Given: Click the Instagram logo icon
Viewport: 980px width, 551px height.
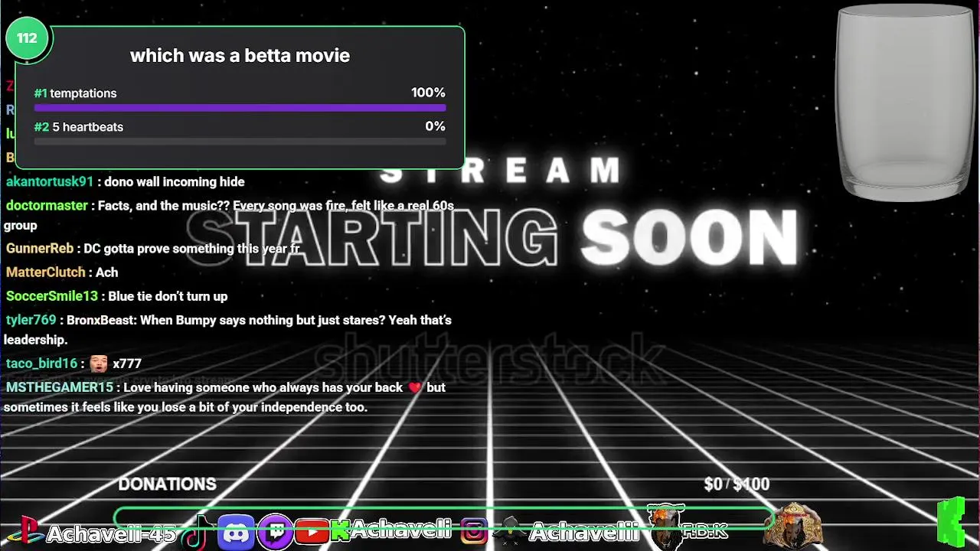Looking at the screenshot, I should (474, 531).
